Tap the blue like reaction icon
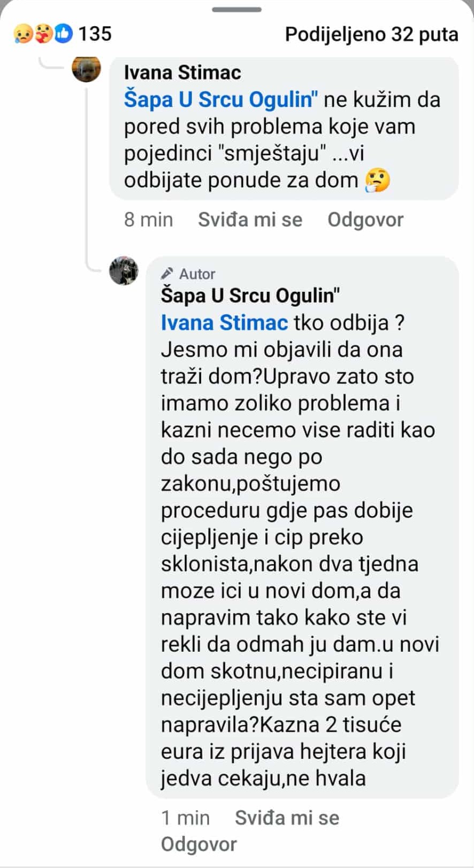 pos(63,34)
